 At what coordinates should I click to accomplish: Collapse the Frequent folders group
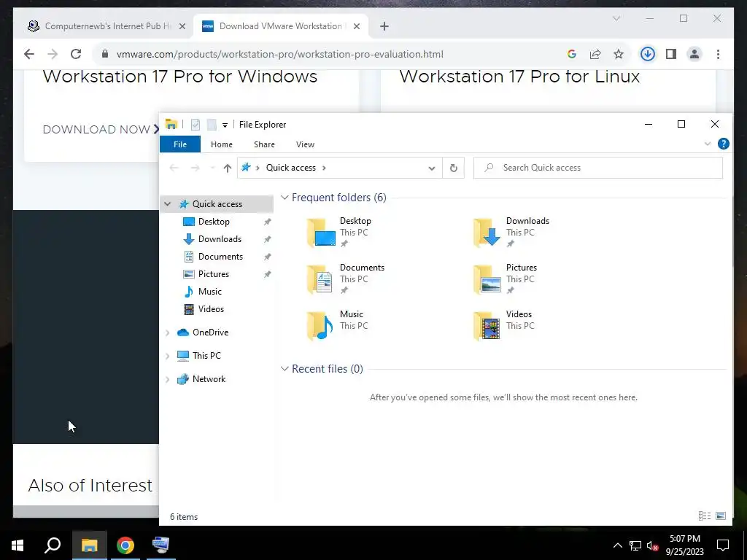(x=285, y=198)
